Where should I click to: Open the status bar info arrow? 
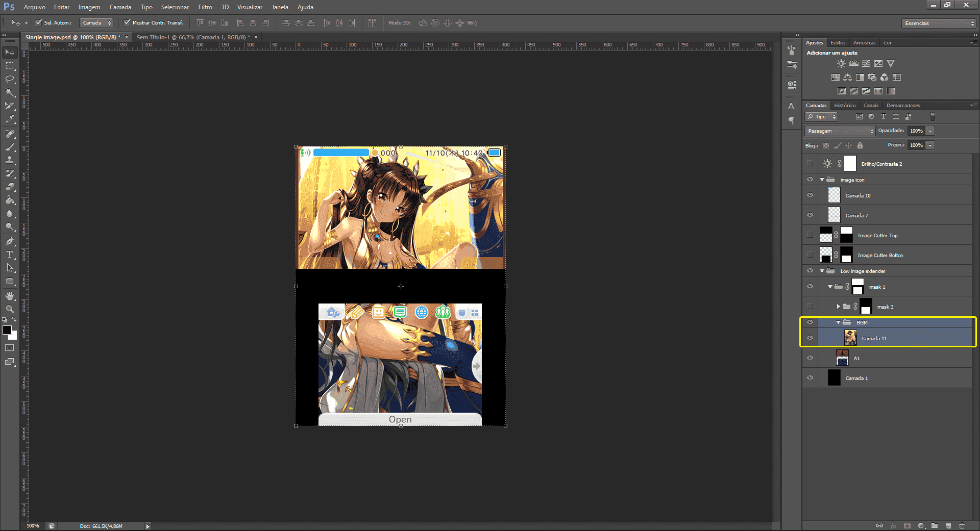148,526
